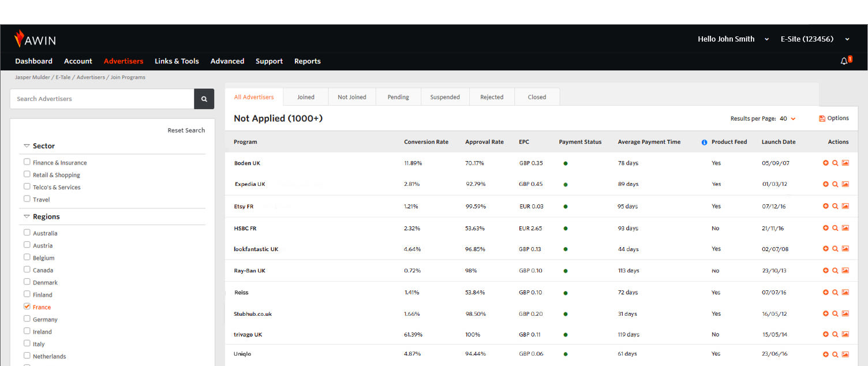Click the magnifier icon for Expedia UK
The height and width of the screenshot is (366, 868).
pos(835,184)
